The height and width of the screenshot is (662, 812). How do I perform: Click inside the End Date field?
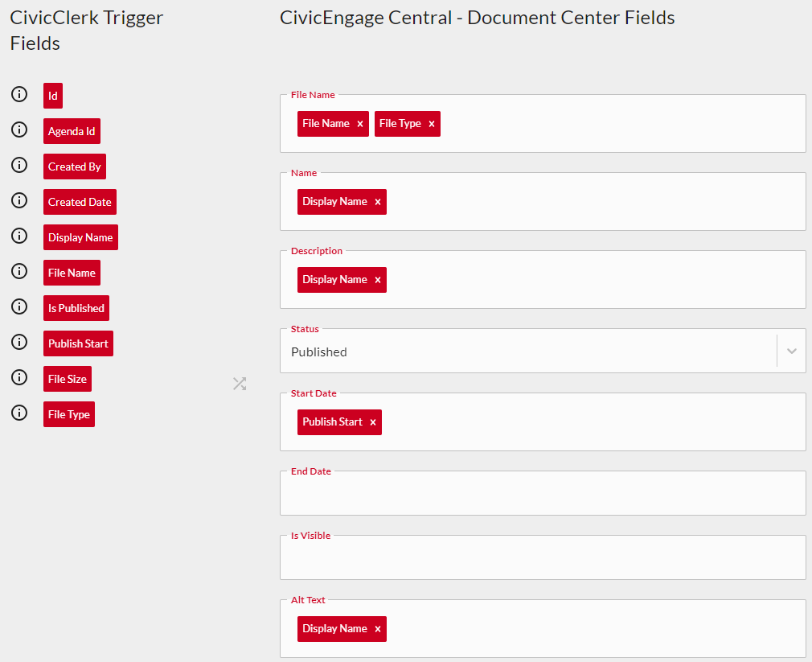point(543,493)
